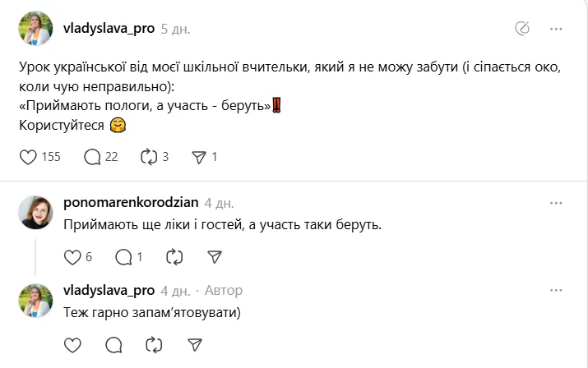The width and height of the screenshot is (588, 368).
Task: Open vladyslava_pro profile from main post username
Action: coord(109,28)
